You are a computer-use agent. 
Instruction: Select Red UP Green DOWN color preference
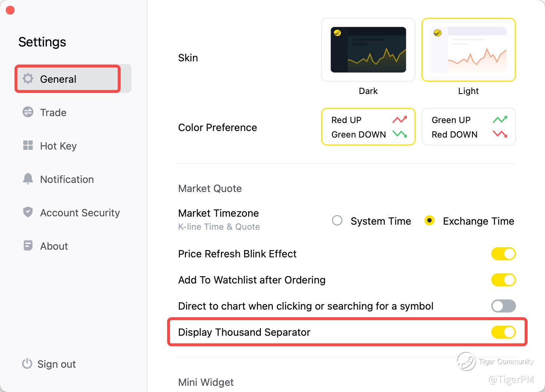pos(368,127)
